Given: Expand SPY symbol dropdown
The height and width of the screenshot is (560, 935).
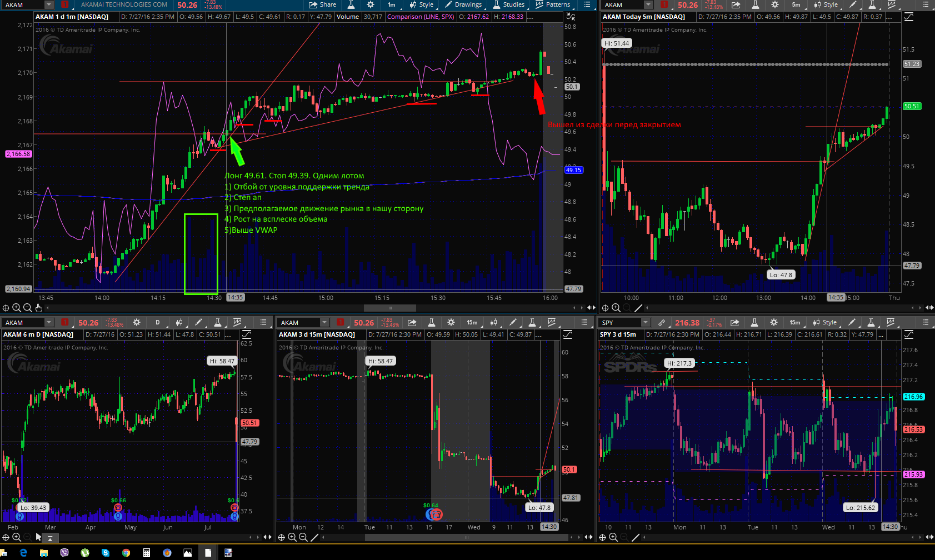Looking at the screenshot, I should [x=646, y=322].
